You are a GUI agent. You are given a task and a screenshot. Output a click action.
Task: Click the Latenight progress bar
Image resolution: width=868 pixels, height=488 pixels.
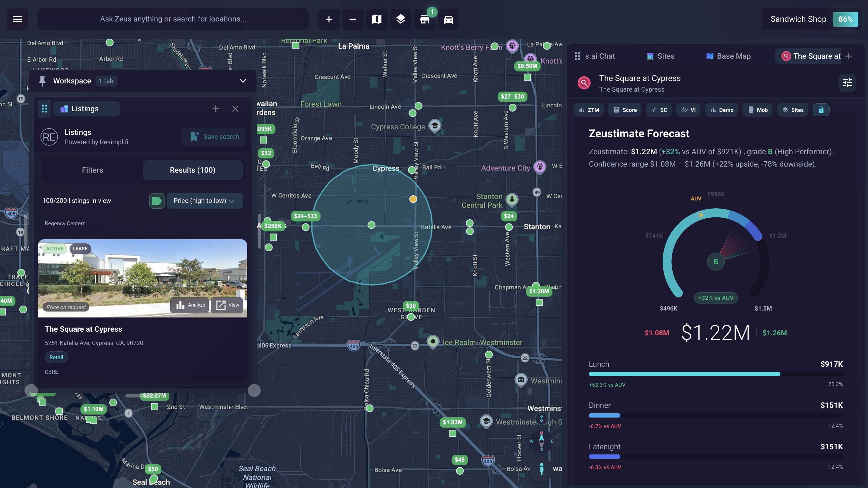coord(716,457)
